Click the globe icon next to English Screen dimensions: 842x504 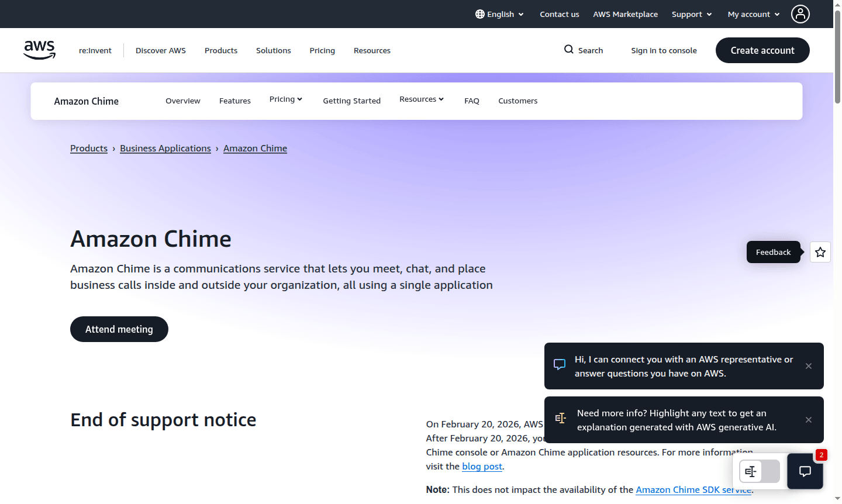pyautogui.click(x=480, y=14)
